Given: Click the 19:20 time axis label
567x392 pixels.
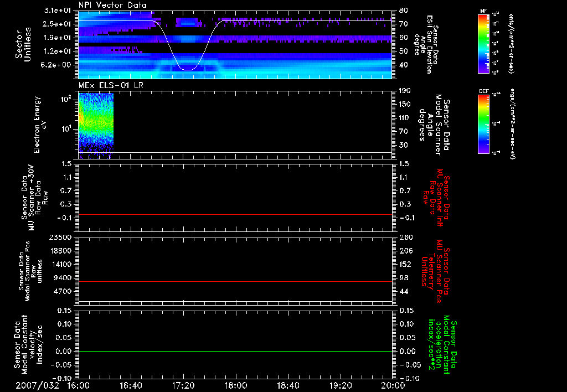Looking at the screenshot, I should 341,386.
